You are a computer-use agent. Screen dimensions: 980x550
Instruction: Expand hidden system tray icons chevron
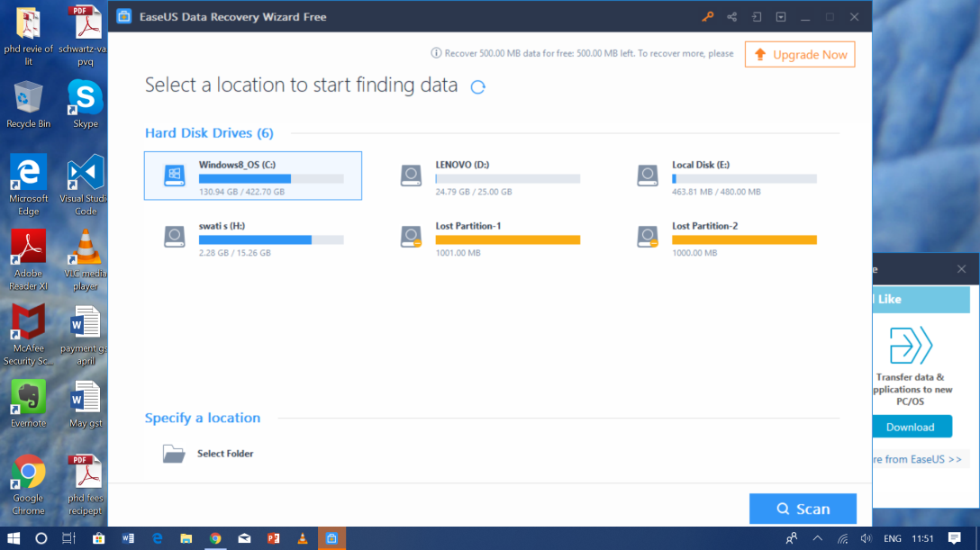(x=818, y=538)
